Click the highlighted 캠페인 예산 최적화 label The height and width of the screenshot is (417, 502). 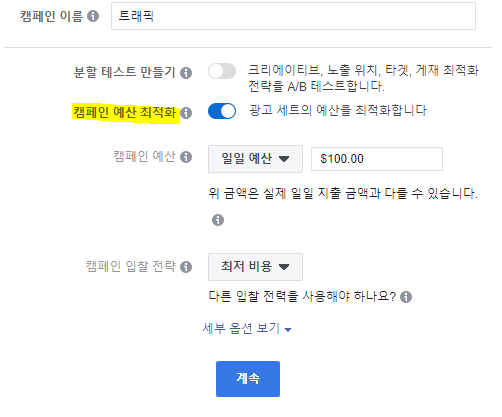[x=125, y=112]
